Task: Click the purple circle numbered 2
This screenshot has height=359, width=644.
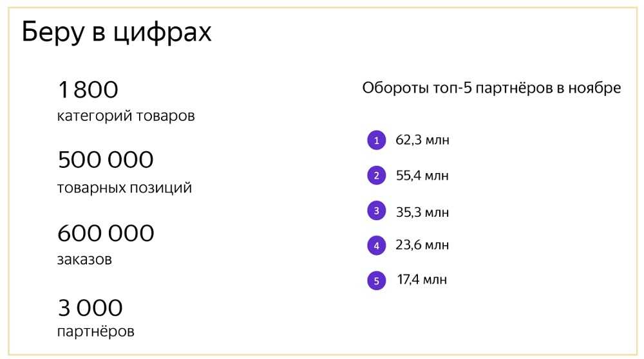Action: click(x=376, y=175)
